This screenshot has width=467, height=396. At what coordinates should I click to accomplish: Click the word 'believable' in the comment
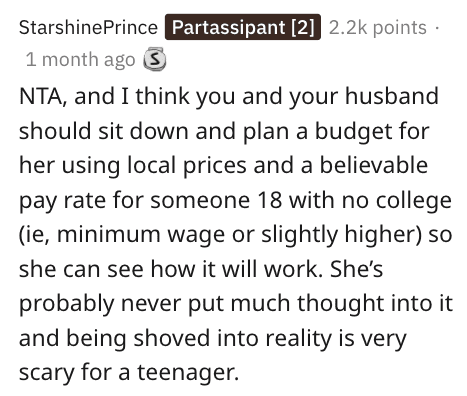[374, 165]
